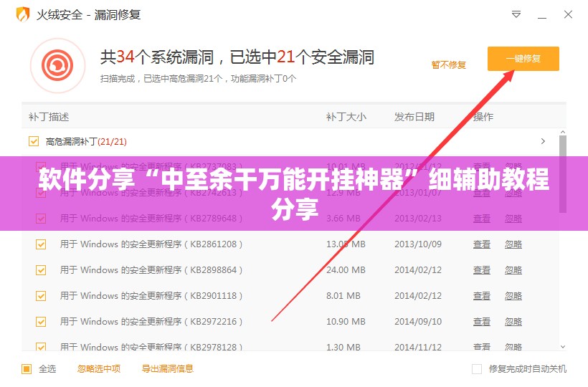Click the scrollbar up arrow

click(562, 133)
